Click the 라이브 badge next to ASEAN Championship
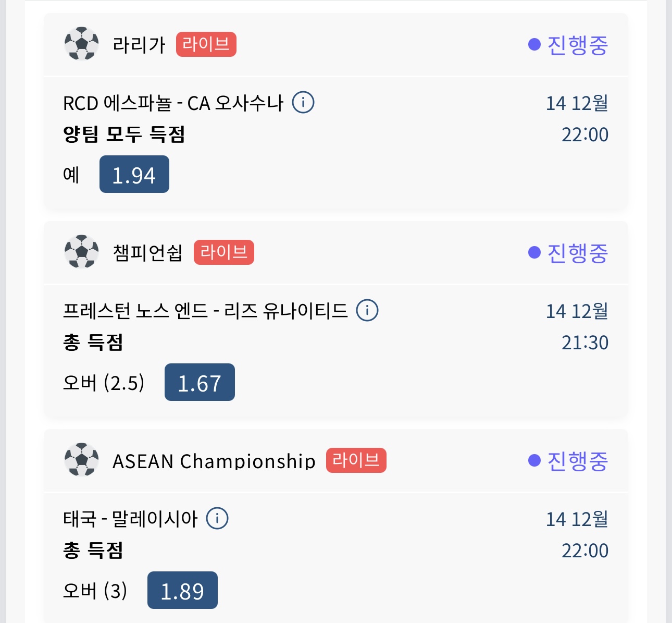This screenshot has height=623, width=672. (356, 460)
